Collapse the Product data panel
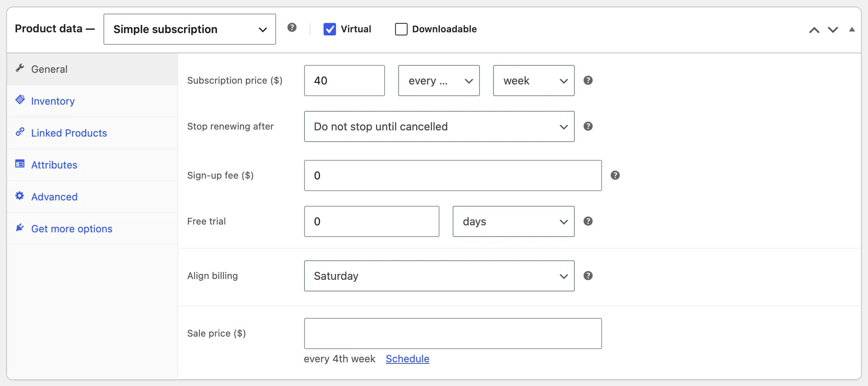The image size is (868, 386). [x=852, y=30]
